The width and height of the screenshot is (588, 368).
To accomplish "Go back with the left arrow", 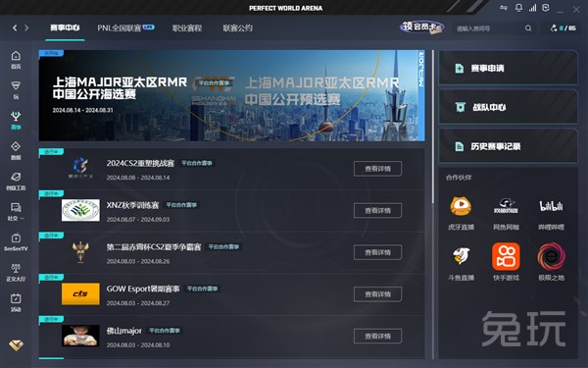I will click(x=15, y=27).
